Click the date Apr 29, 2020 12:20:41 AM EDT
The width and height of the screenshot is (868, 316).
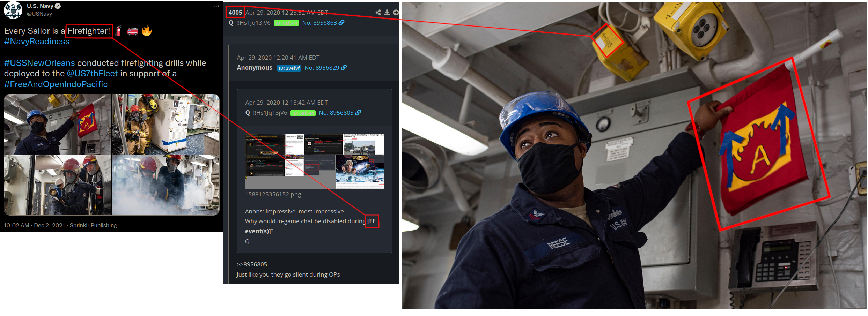tap(278, 58)
